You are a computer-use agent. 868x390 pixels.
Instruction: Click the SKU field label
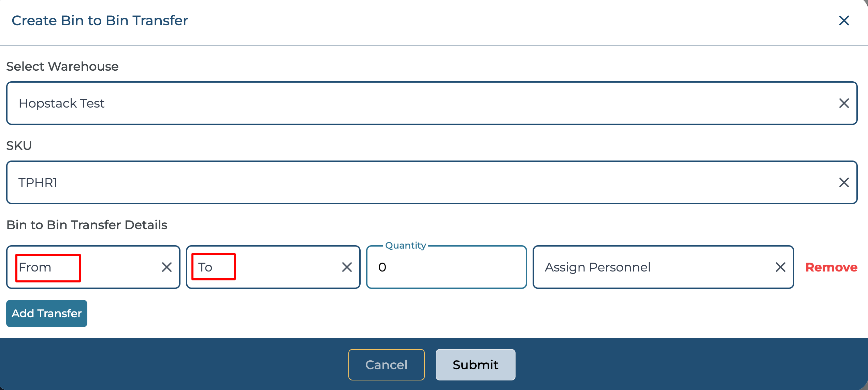(x=19, y=145)
